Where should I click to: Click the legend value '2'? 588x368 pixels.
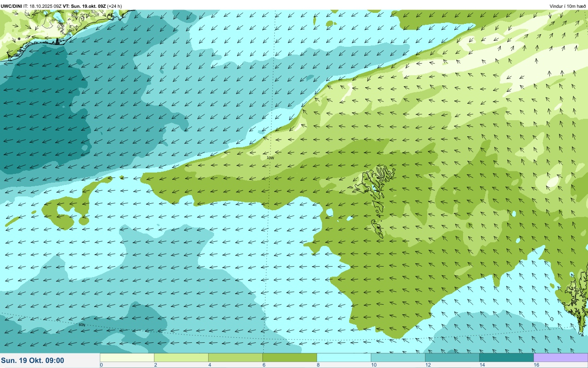coord(155,365)
